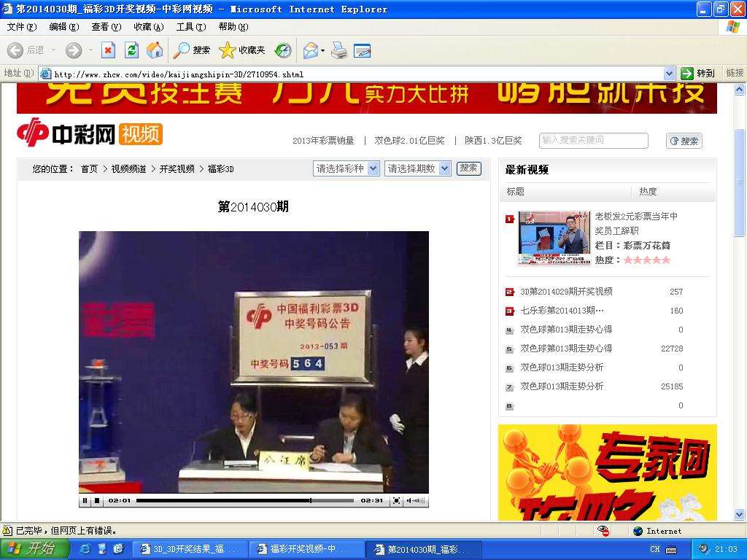
Task: Click IE quick launch icon in taskbar
Action: (85, 549)
